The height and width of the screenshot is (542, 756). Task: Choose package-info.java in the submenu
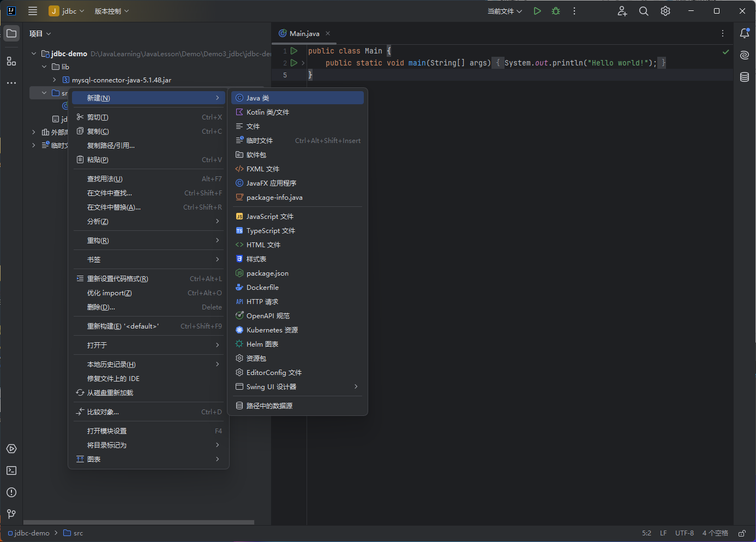(297, 197)
